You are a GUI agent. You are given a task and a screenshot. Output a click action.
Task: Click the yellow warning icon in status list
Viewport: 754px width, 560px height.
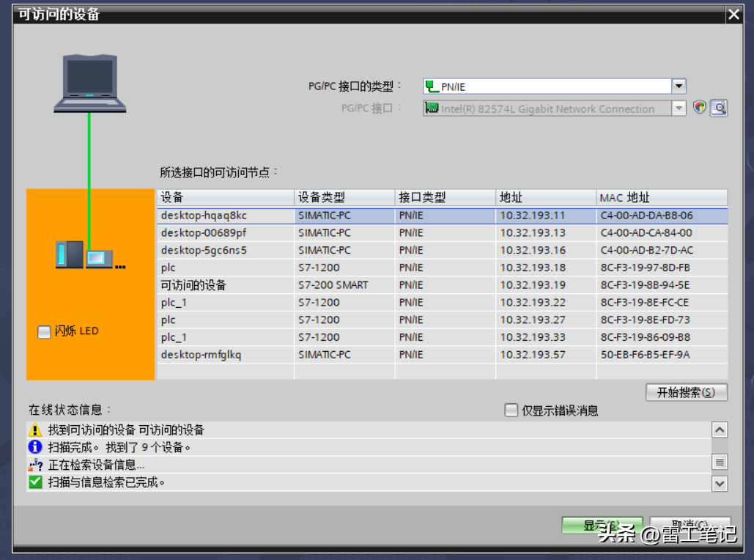click(35, 430)
